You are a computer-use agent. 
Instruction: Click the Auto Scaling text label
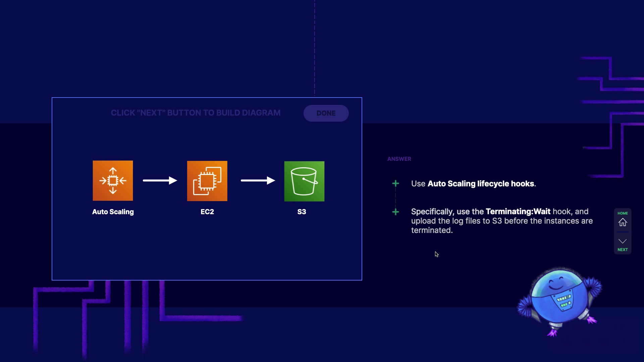113,212
